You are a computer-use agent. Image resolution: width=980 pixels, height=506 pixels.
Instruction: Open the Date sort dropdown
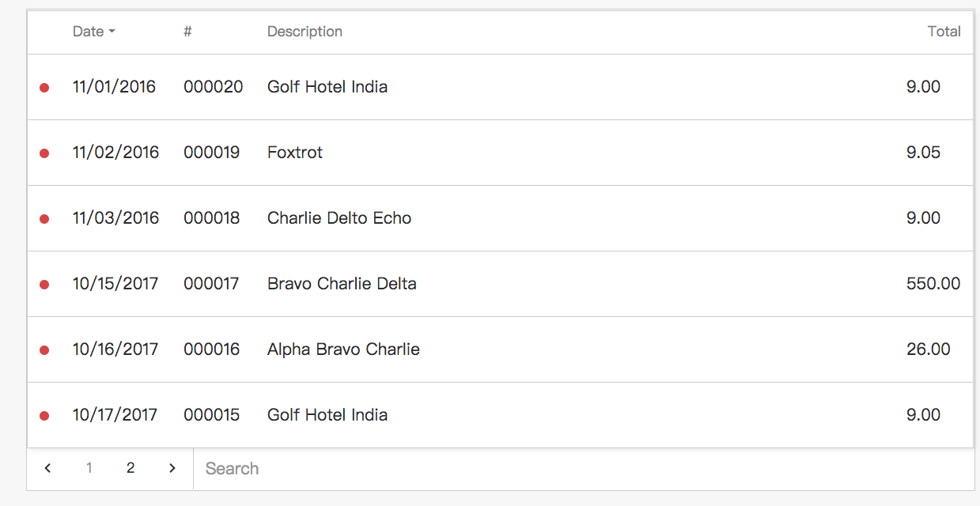(x=93, y=32)
